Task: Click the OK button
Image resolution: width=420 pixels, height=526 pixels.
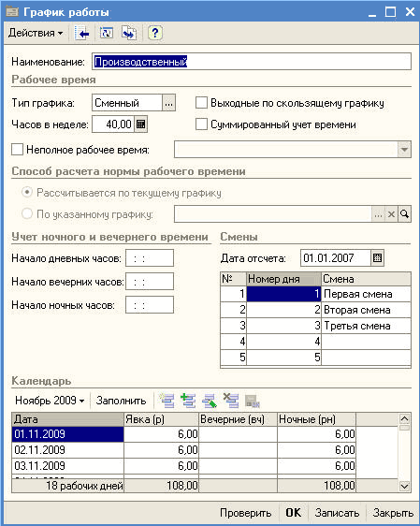Action: 294,513
